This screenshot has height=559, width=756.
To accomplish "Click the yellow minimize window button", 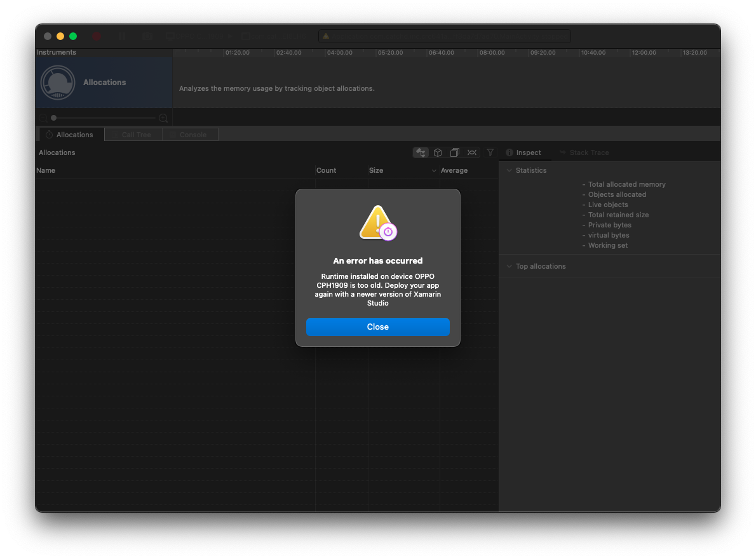I will [60, 36].
